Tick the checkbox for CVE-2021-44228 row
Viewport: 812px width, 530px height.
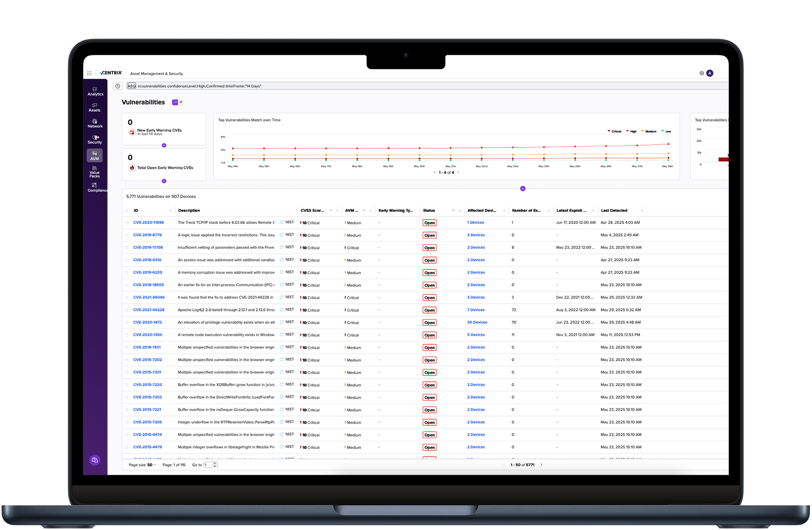point(127,310)
